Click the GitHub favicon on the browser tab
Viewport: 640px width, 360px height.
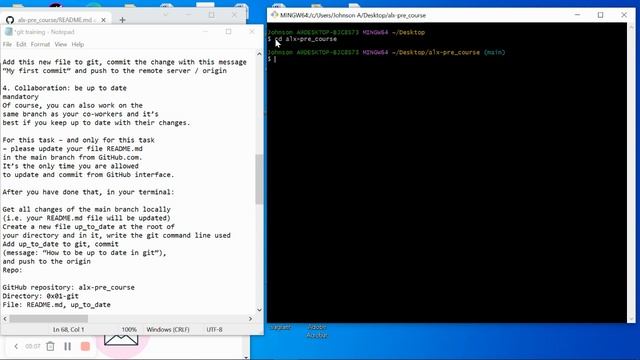[x=10, y=20]
